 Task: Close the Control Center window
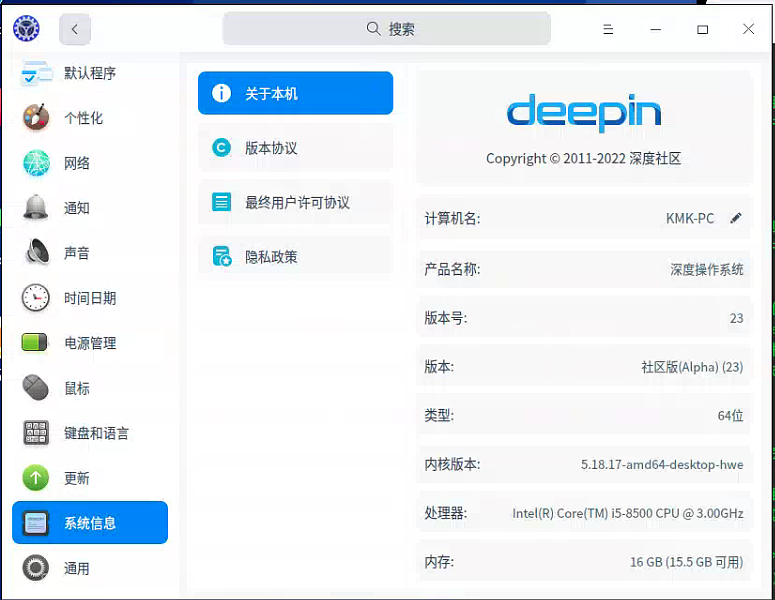[748, 29]
